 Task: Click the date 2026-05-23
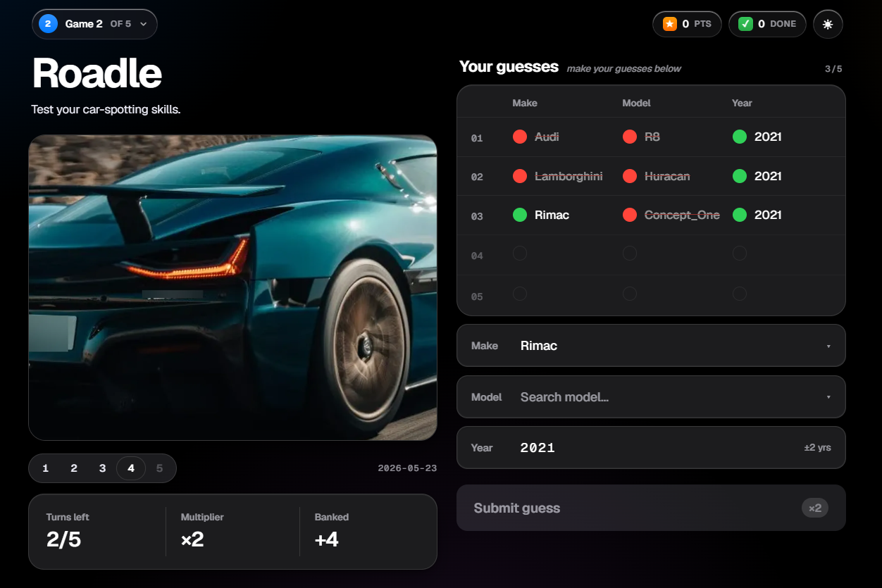(x=407, y=468)
